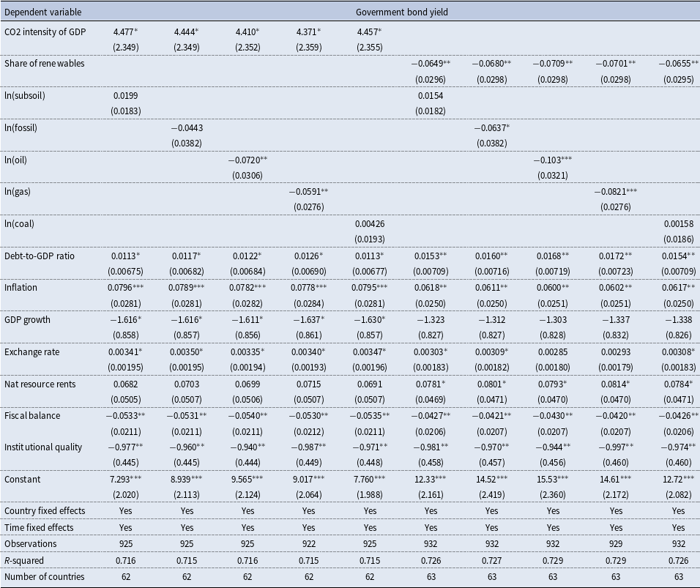This screenshot has width=700, height=588.
Task: Click the 'Inflation' row label
Action: [x=21, y=287]
